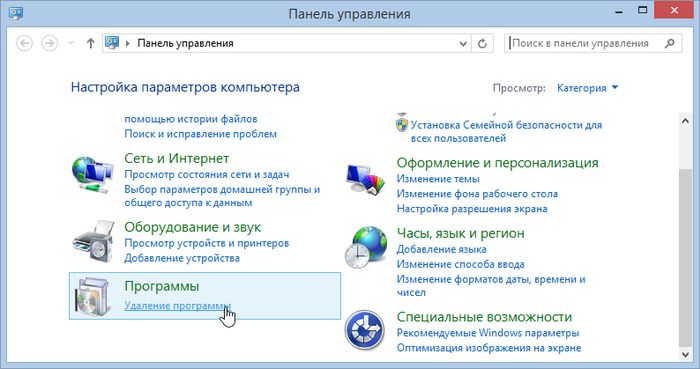The height and width of the screenshot is (369, 700).
Task: Open Поиск и исправление проблем
Action: pos(200,134)
